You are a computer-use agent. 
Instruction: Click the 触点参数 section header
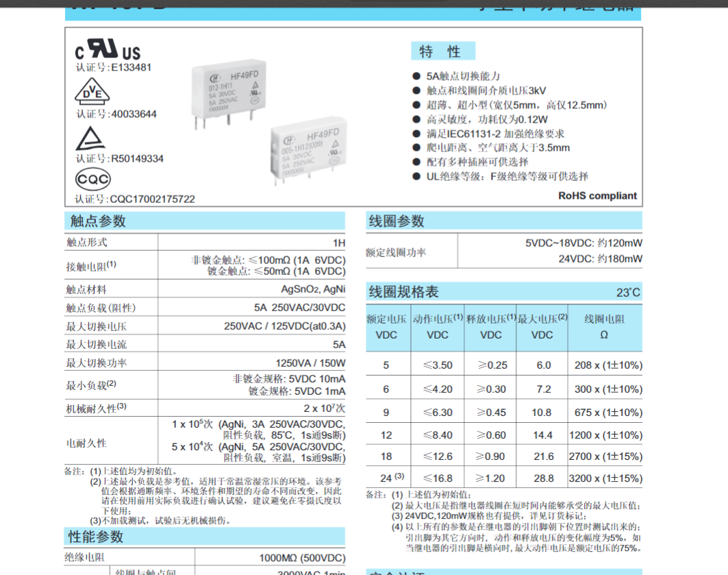click(x=99, y=221)
